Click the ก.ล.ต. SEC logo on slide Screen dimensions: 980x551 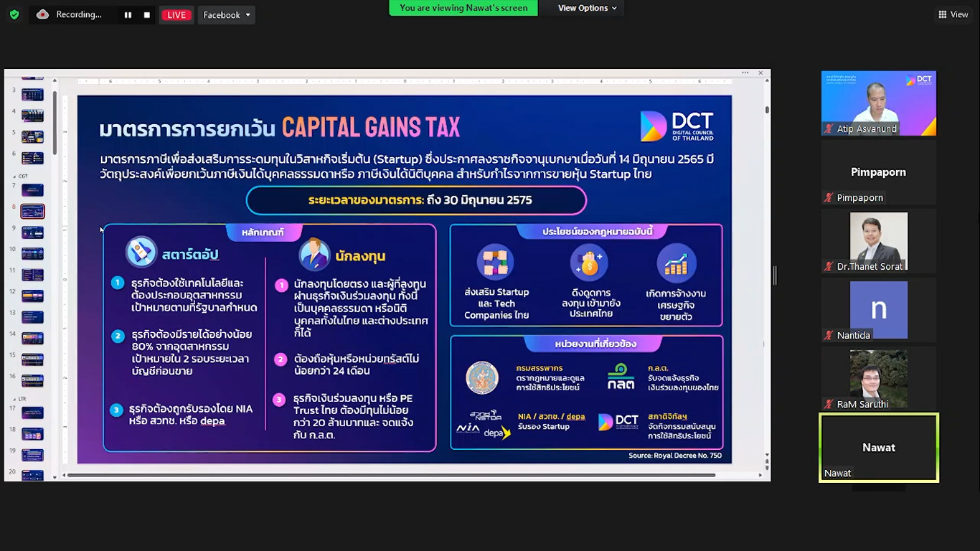click(x=621, y=376)
